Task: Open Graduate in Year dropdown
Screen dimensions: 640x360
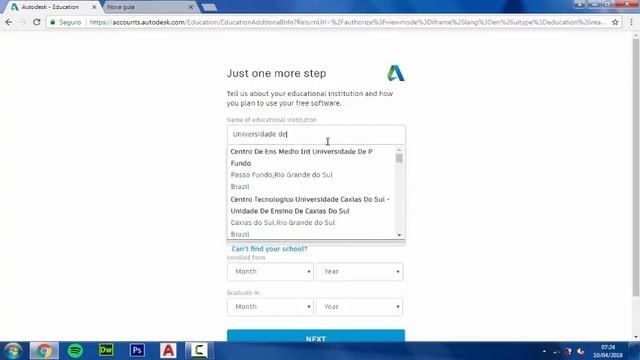Action: coord(360,307)
